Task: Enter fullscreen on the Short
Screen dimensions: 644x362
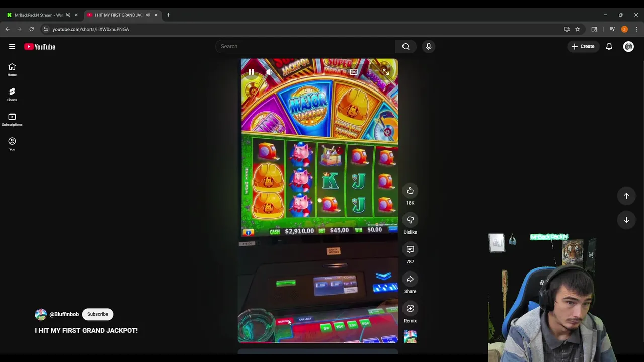Action: (386, 72)
